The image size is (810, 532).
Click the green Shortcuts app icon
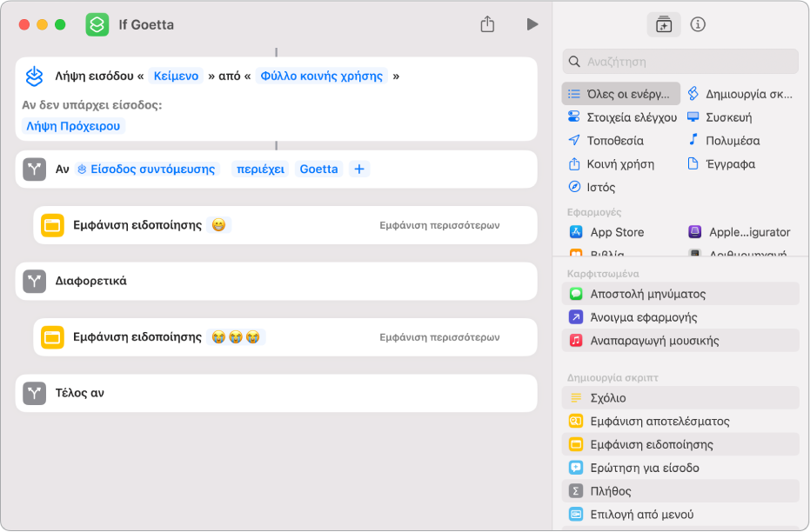point(97,24)
